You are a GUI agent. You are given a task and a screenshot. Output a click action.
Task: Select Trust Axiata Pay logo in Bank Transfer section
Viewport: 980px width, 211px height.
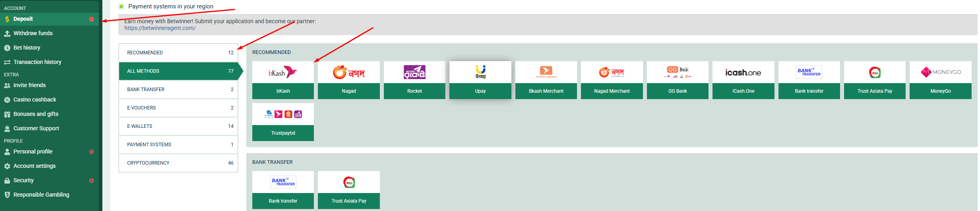(x=349, y=182)
